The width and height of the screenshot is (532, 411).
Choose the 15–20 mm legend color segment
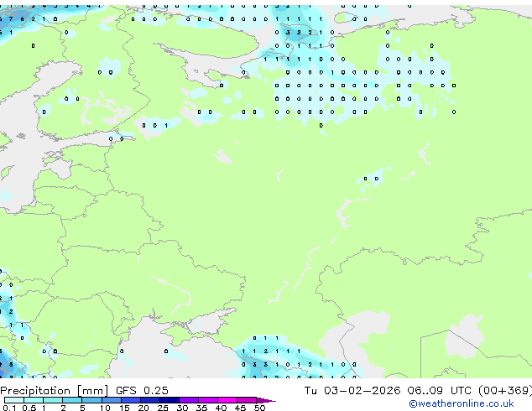click(130, 400)
